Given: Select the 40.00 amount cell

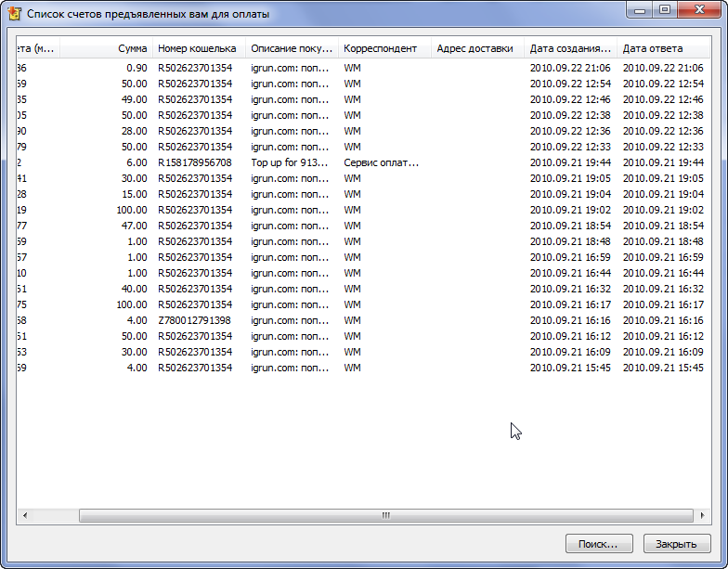Looking at the screenshot, I should click(x=134, y=289).
